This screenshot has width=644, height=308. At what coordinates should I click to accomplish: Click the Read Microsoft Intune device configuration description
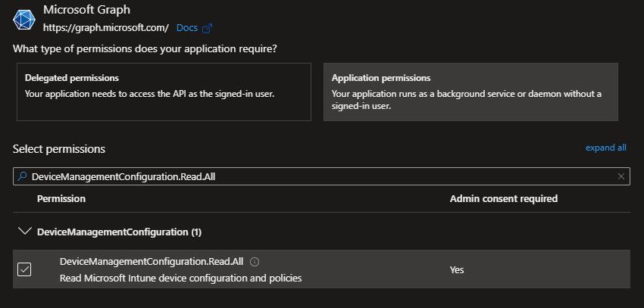(180, 278)
